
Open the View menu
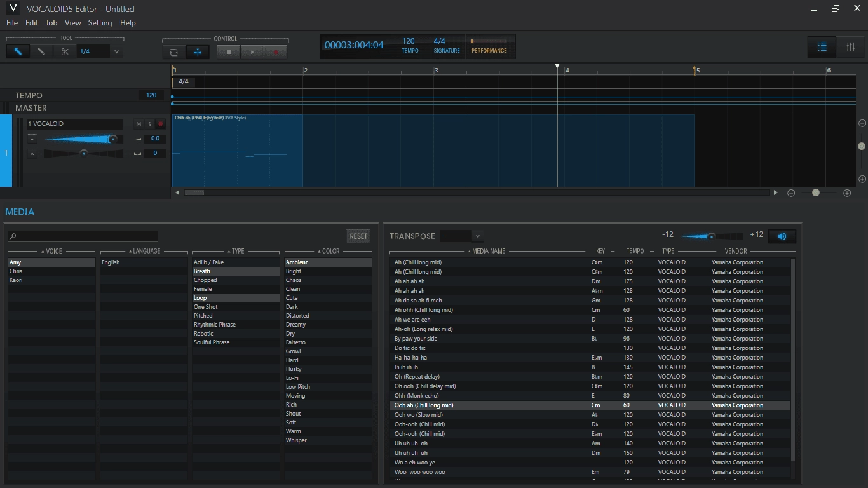[73, 23]
